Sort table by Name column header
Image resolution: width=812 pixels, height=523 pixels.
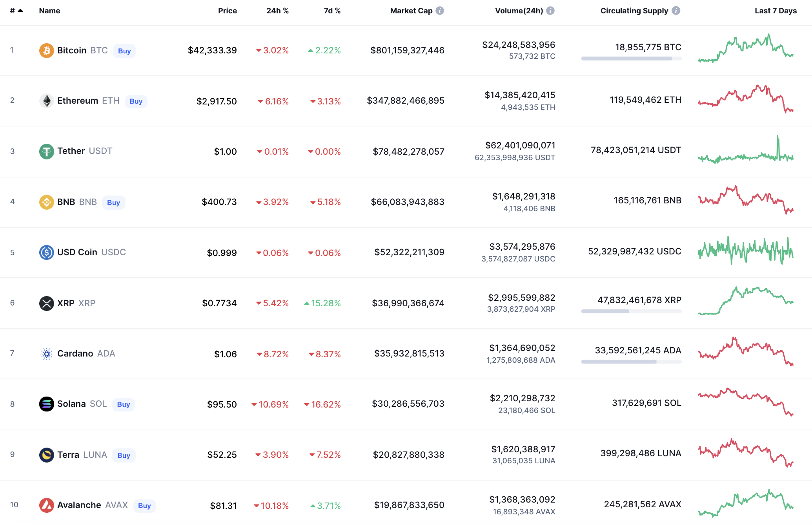pos(49,11)
